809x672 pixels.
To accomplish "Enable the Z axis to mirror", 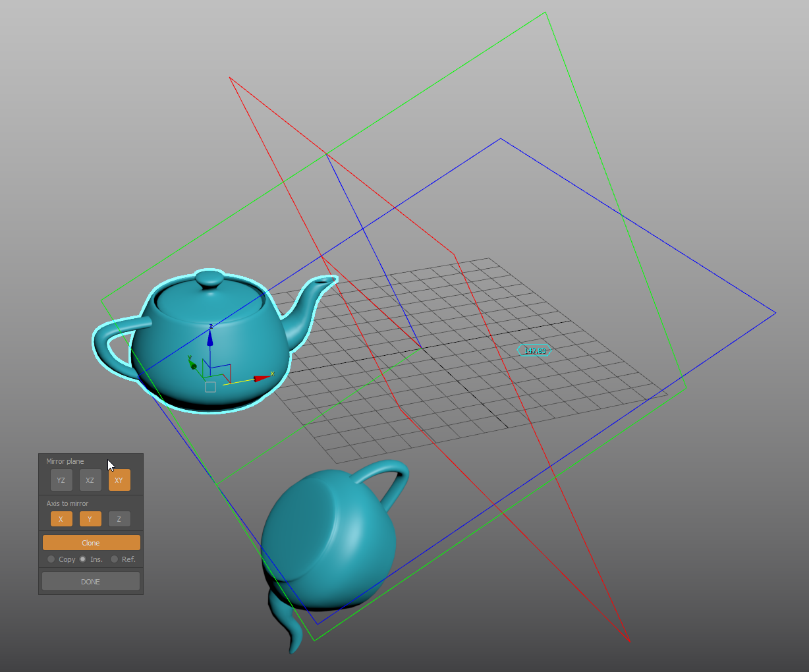I will tap(119, 518).
